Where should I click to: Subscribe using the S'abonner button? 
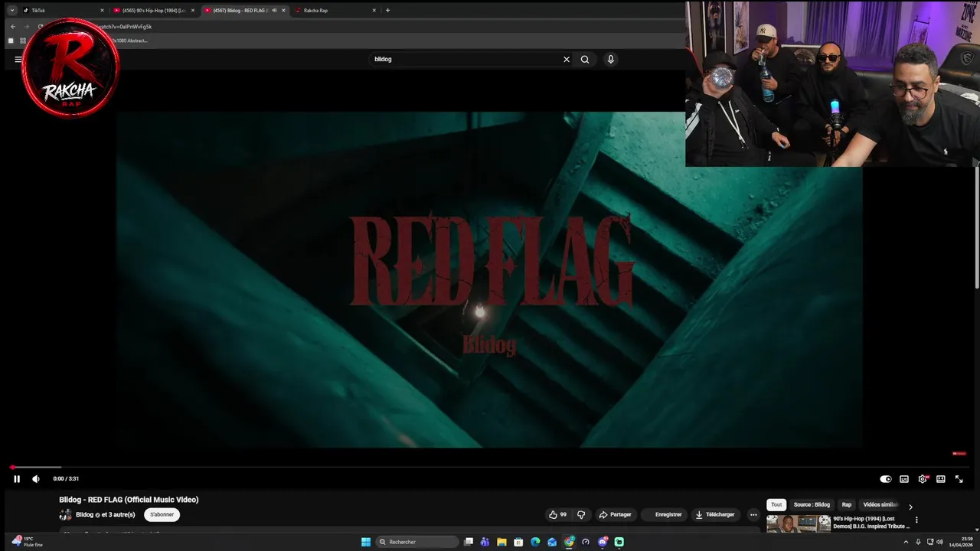point(162,514)
